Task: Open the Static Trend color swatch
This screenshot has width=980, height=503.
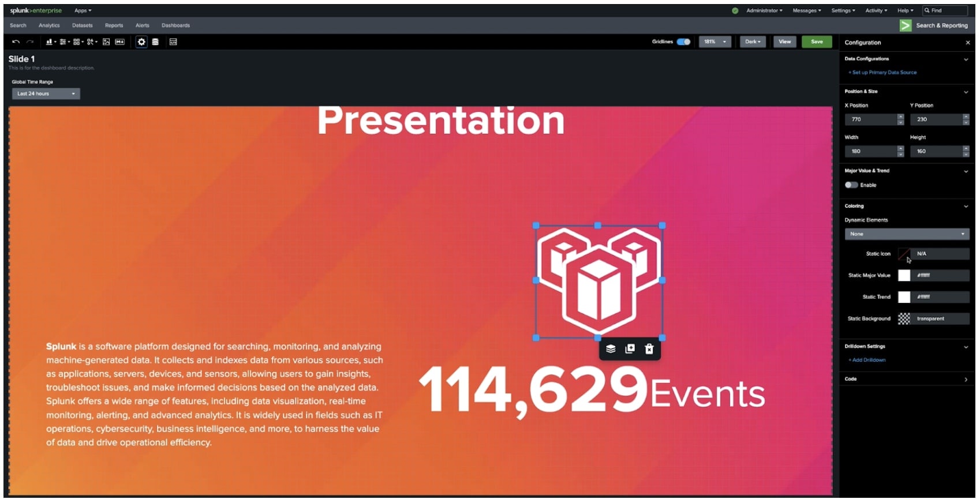Action: (x=904, y=297)
